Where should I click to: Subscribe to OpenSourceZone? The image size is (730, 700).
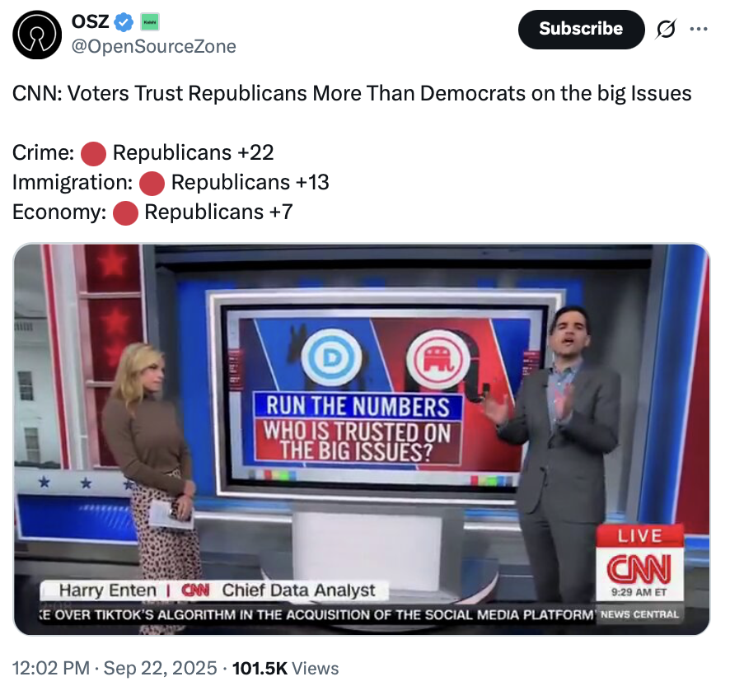tap(581, 29)
